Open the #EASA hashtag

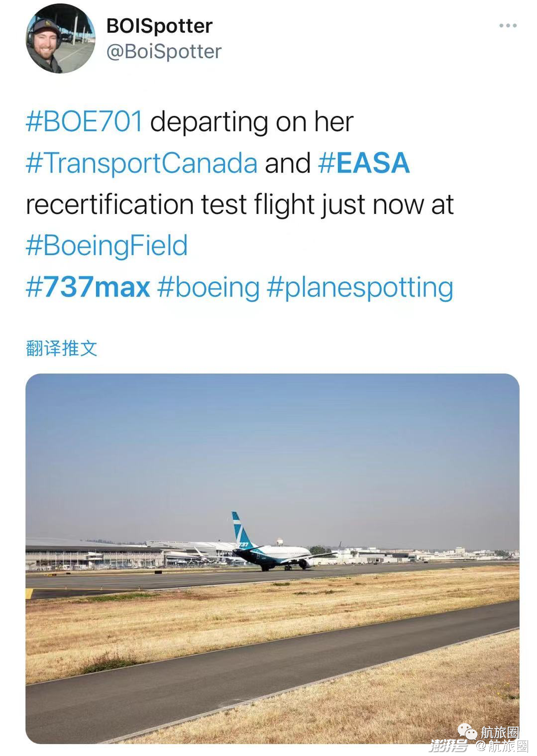tap(364, 163)
